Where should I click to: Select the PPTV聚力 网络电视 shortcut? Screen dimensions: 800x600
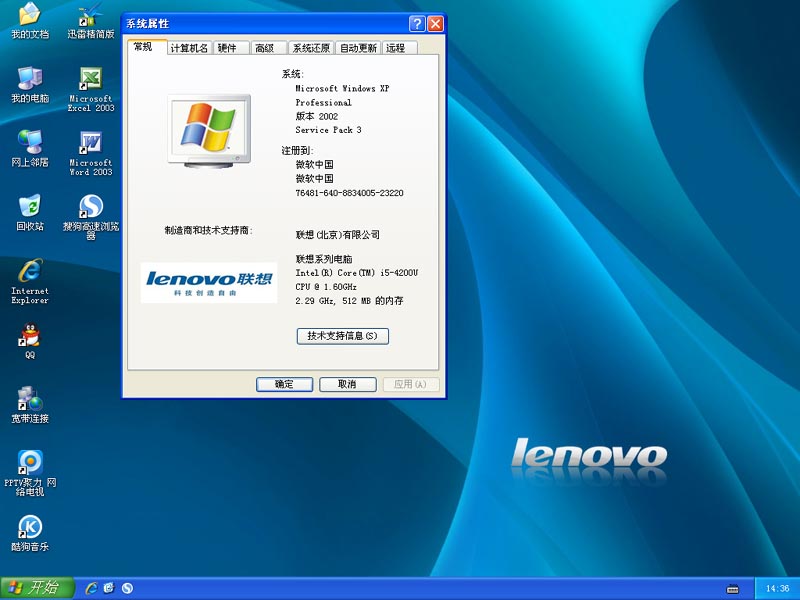[30, 473]
